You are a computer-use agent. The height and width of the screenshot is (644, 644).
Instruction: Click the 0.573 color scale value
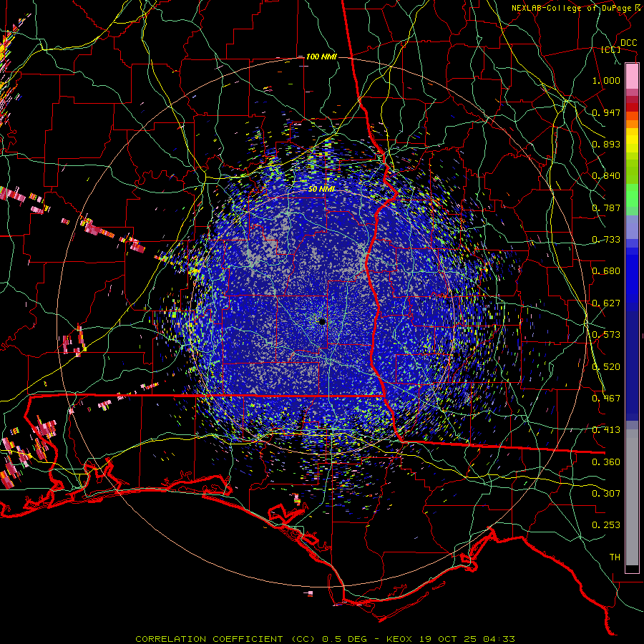606,335
